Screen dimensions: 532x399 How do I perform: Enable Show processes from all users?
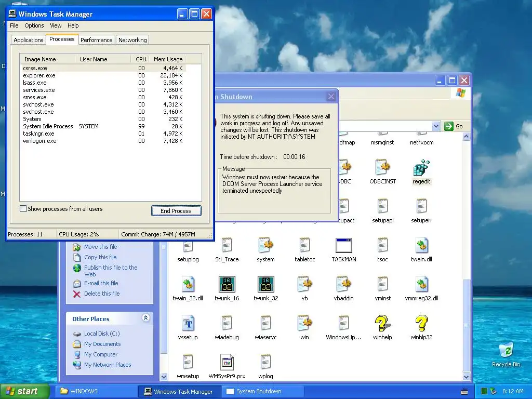pos(23,209)
